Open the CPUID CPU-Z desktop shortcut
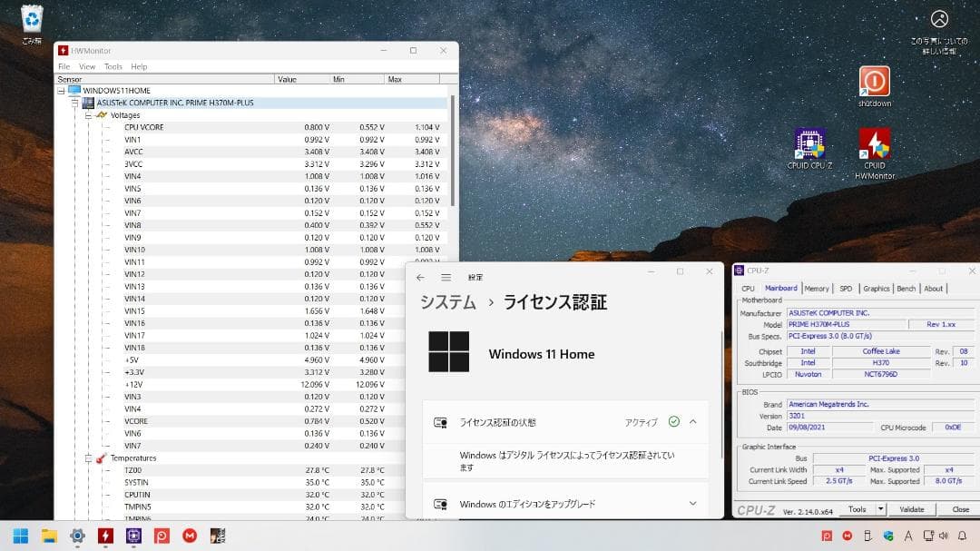 (x=808, y=144)
